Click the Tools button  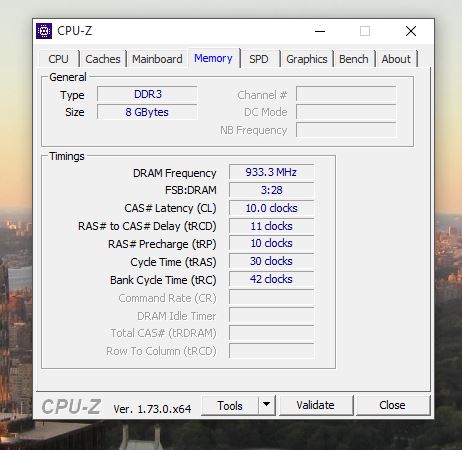(230, 405)
